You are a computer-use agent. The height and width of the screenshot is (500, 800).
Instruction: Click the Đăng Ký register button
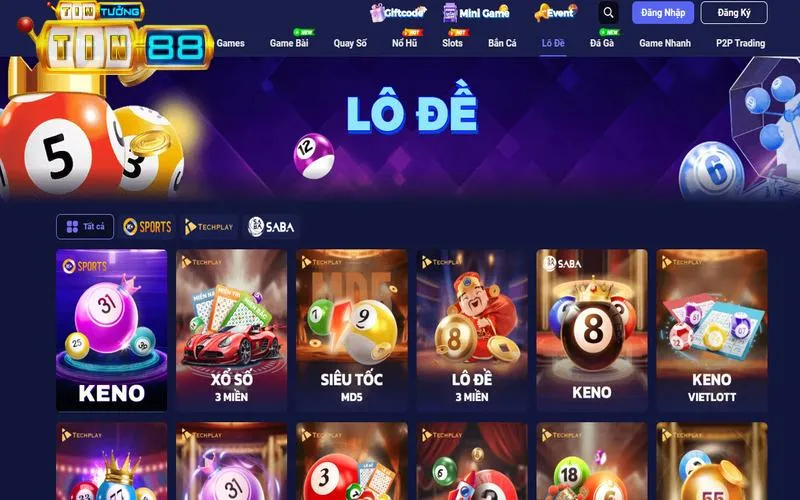point(734,13)
